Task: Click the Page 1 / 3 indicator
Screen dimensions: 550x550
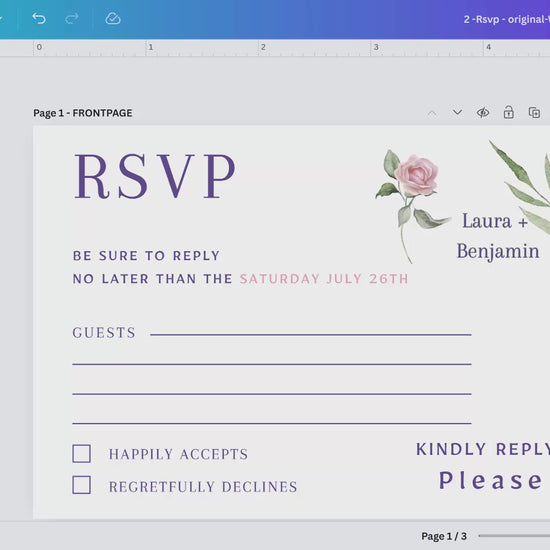Action: [x=444, y=536]
